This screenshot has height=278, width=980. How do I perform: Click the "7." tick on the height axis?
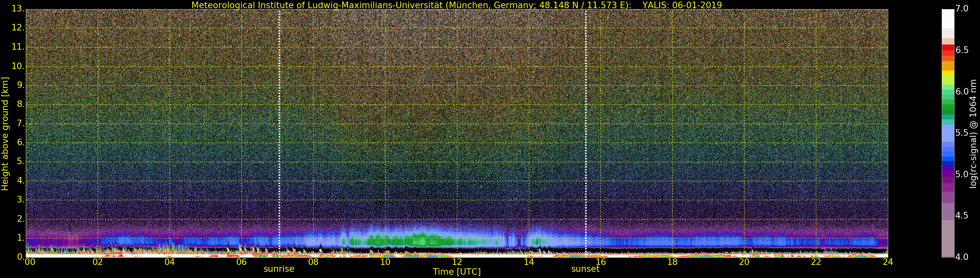coord(20,123)
